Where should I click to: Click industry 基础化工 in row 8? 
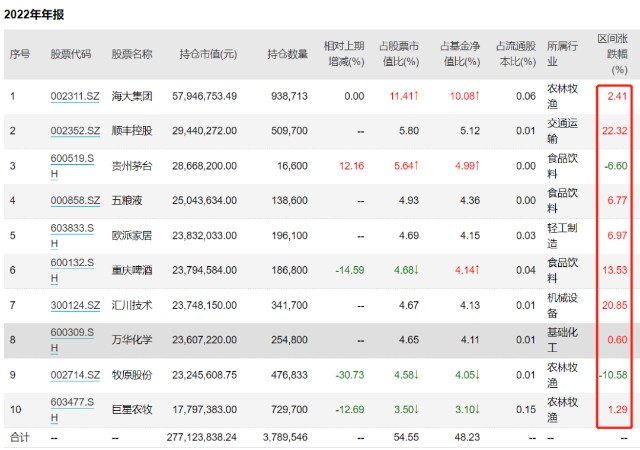click(562, 340)
